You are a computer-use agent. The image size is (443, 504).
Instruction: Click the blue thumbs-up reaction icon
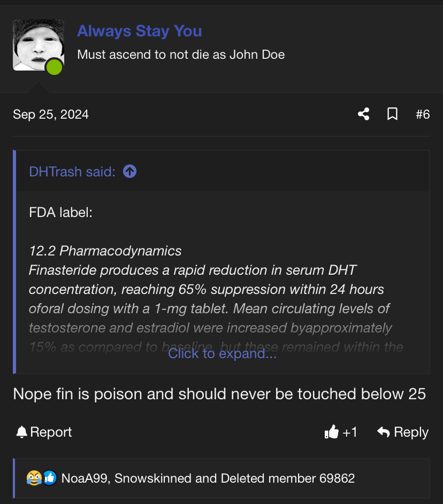tap(50, 478)
